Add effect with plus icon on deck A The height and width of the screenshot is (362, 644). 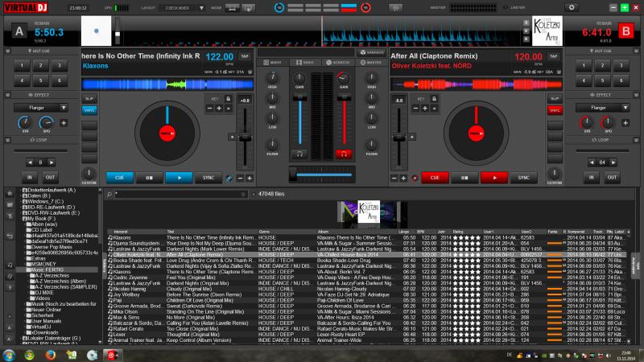(64, 123)
